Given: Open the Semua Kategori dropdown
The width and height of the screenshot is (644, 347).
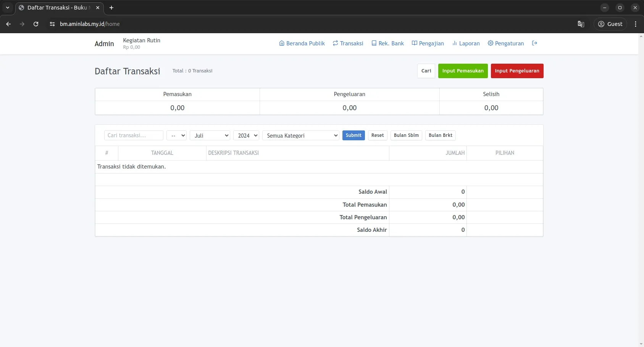Looking at the screenshot, I should point(301,135).
